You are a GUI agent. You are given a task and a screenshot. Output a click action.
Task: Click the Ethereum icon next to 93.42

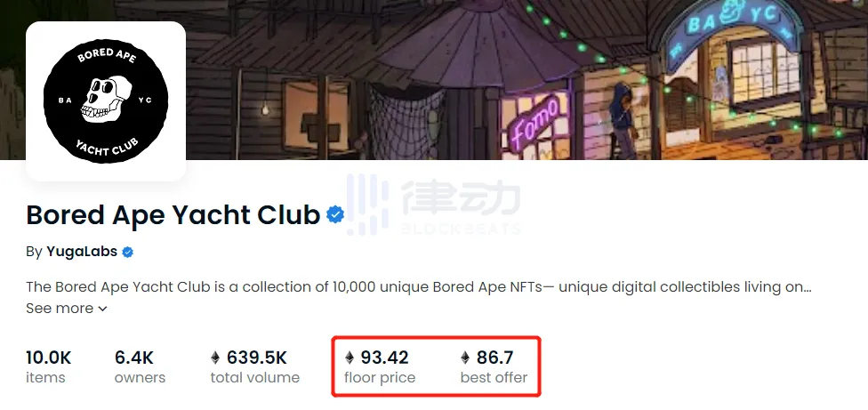point(350,358)
